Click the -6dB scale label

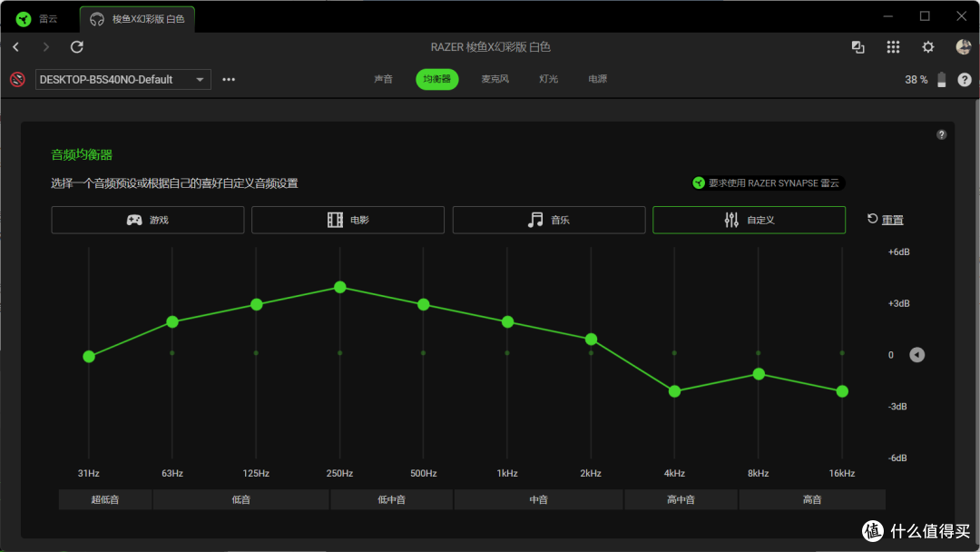(897, 458)
